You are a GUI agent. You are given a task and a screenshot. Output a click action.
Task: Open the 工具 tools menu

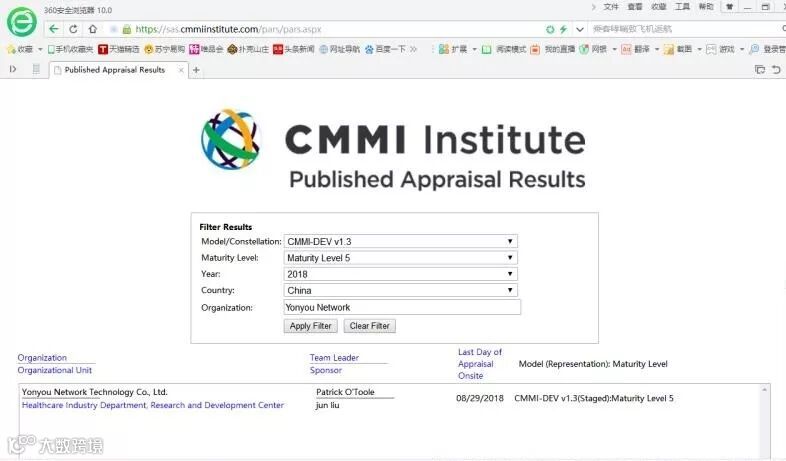pyautogui.click(x=682, y=7)
